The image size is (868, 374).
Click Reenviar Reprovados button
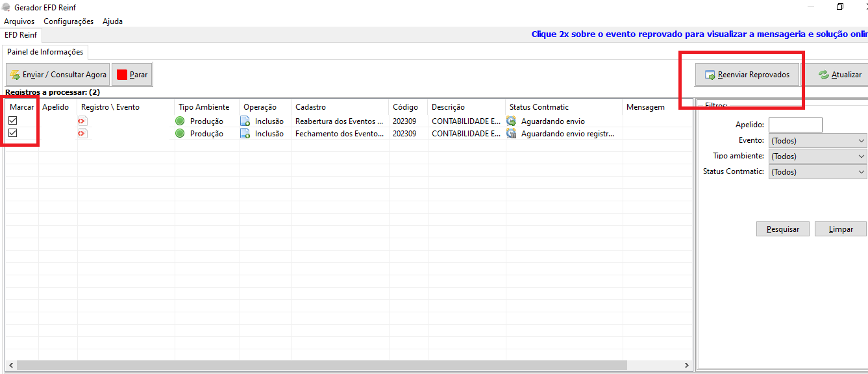(747, 75)
